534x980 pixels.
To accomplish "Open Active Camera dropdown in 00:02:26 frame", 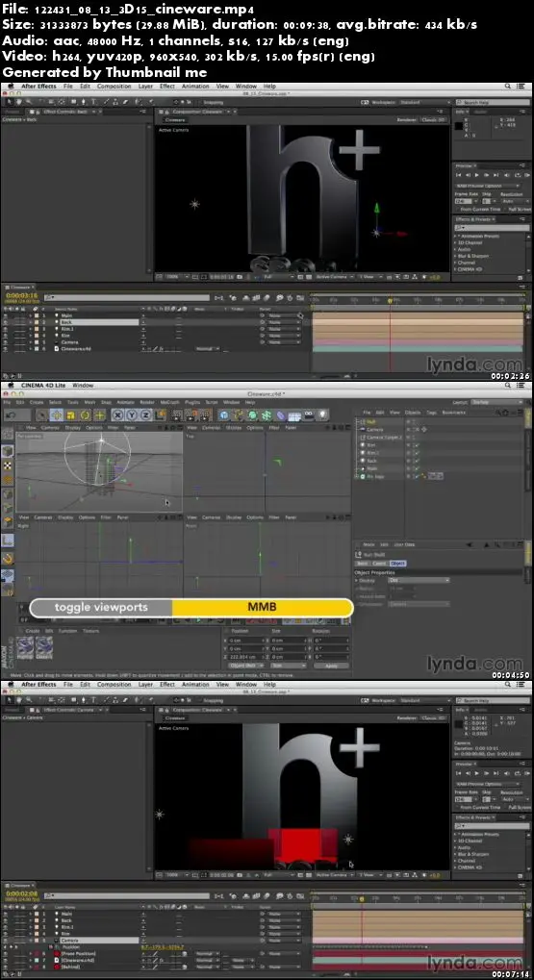I will [x=333, y=277].
